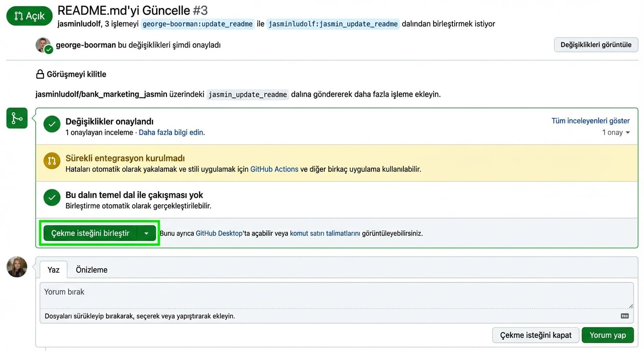
Task: Click the markdown icon in comment footer
Action: click(624, 316)
